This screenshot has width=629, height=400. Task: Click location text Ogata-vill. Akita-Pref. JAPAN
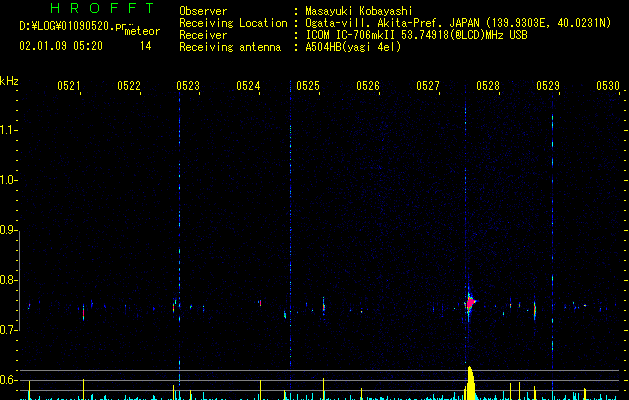click(392, 23)
